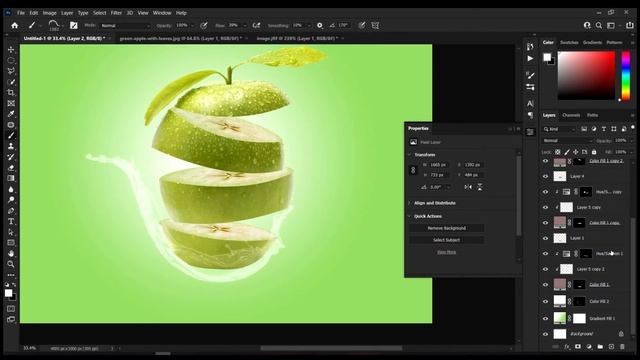Open the File menu
Screen dimensions: 640x360
tap(21, 13)
